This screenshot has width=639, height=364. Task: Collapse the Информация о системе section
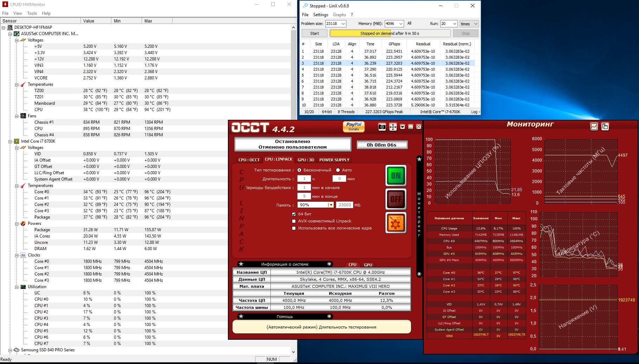[330, 264]
